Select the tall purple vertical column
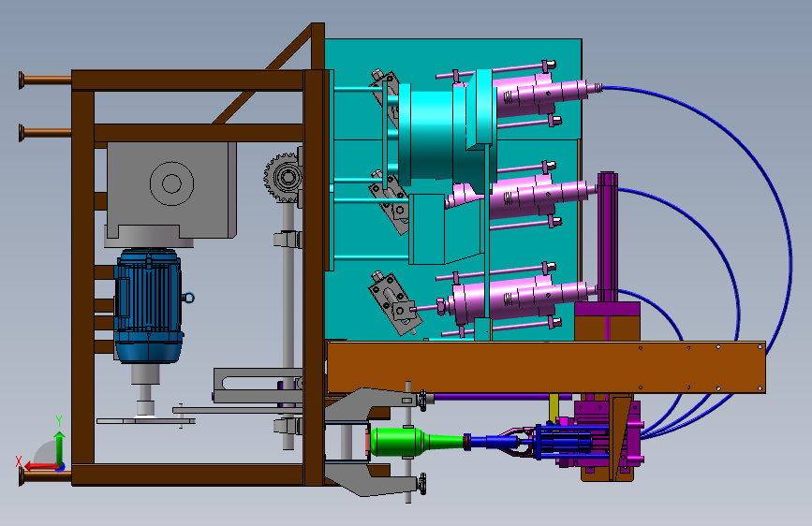This screenshot has width=812, height=526. (x=607, y=237)
